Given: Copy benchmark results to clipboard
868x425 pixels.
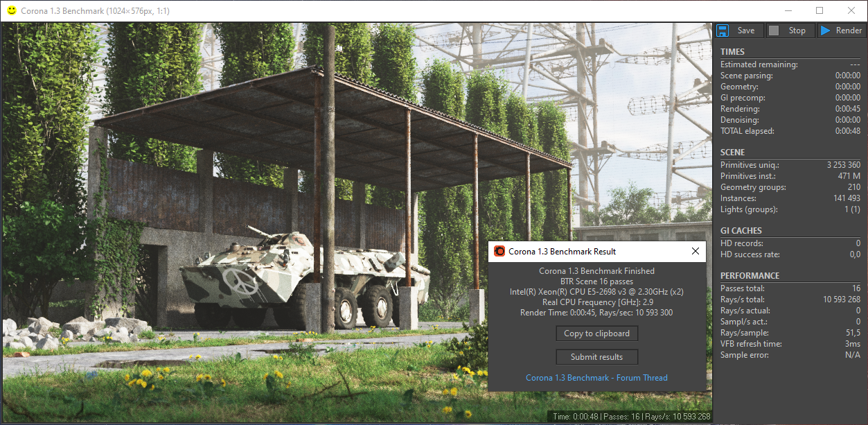Looking at the screenshot, I should point(596,333).
